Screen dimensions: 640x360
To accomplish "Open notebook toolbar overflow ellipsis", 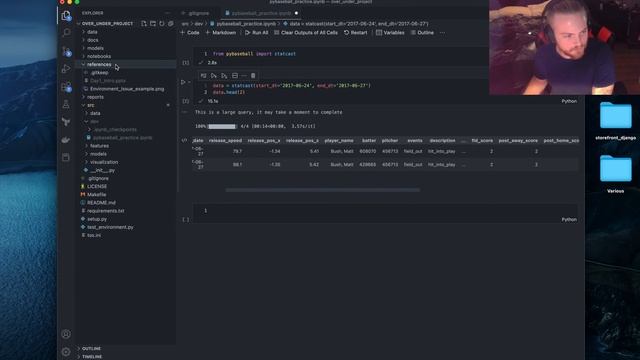I will [442, 33].
